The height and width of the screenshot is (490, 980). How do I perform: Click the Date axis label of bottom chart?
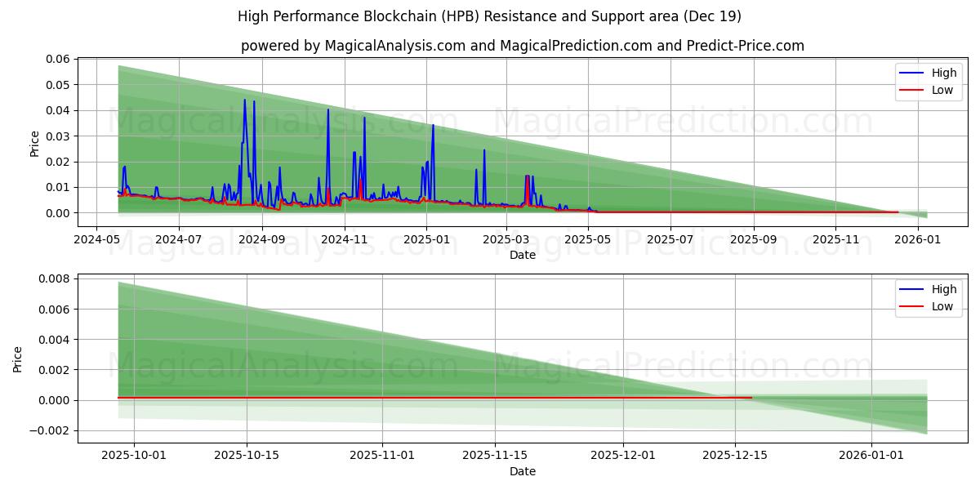(523, 471)
